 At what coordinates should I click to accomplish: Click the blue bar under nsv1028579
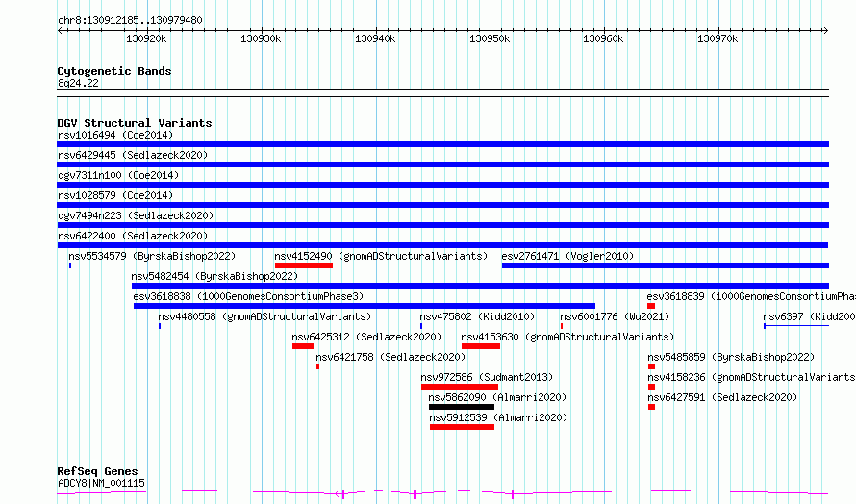(x=442, y=205)
